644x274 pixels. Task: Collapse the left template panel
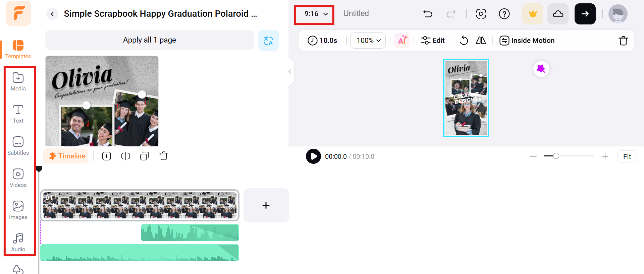point(290,72)
